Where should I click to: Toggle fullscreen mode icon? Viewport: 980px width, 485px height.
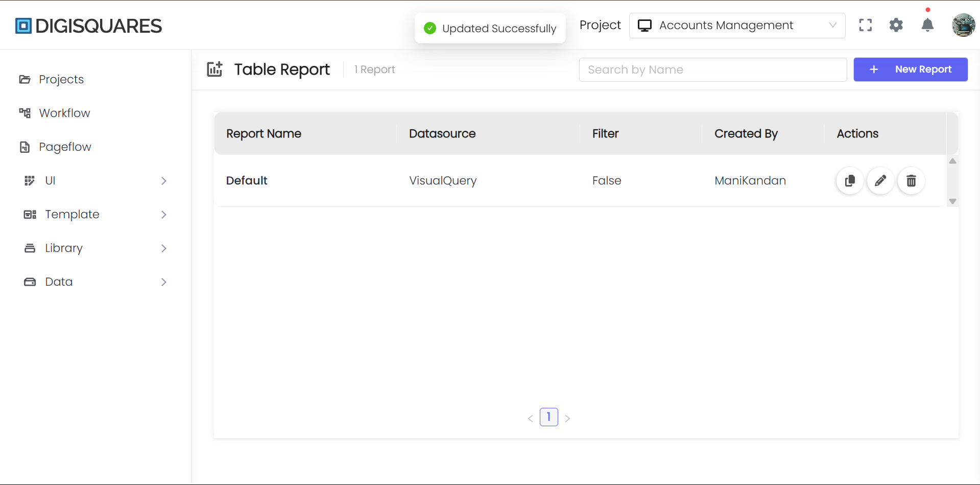pos(865,25)
